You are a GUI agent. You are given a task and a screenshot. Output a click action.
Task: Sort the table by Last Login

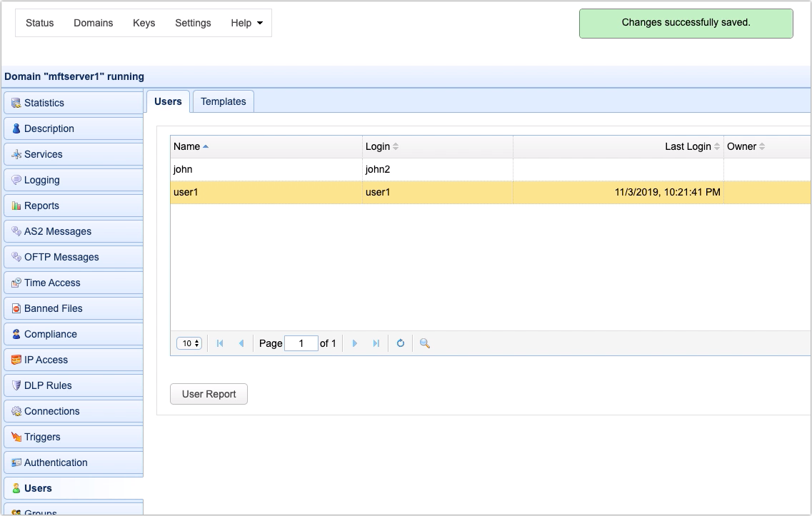[x=691, y=146]
